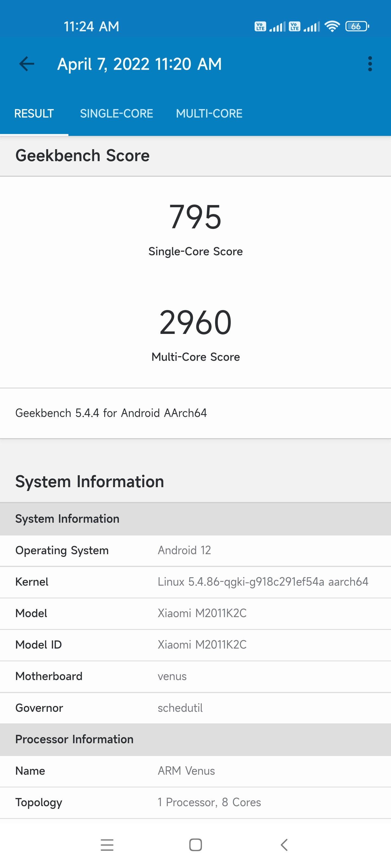Viewport: 391px width, 868px height.
Task: Open the three-dot overflow menu
Action: (370, 64)
